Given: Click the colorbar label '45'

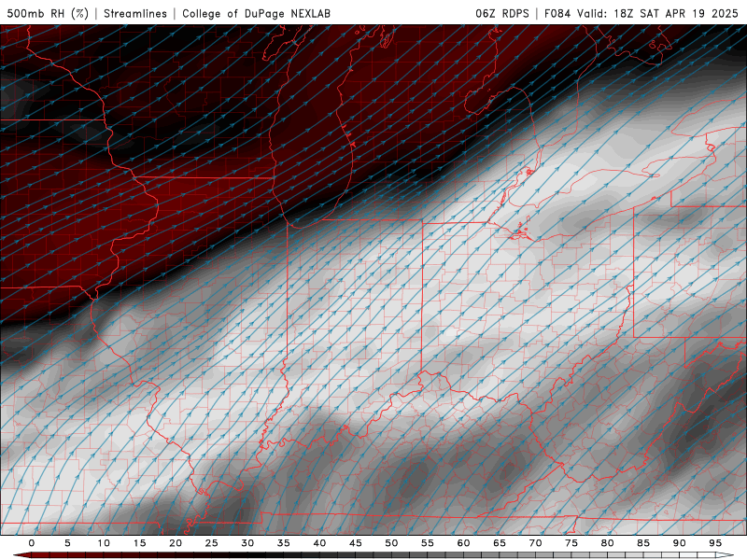Looking at the screenshot, I should coord(356,543).
